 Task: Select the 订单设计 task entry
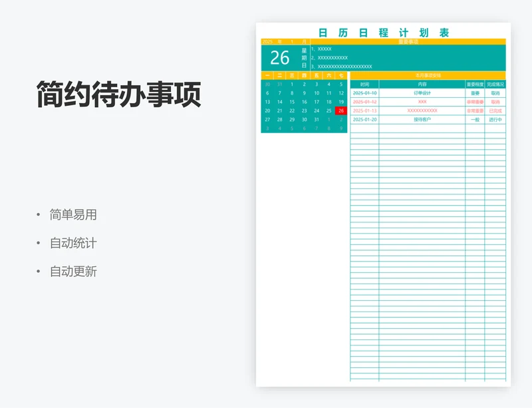422,93
